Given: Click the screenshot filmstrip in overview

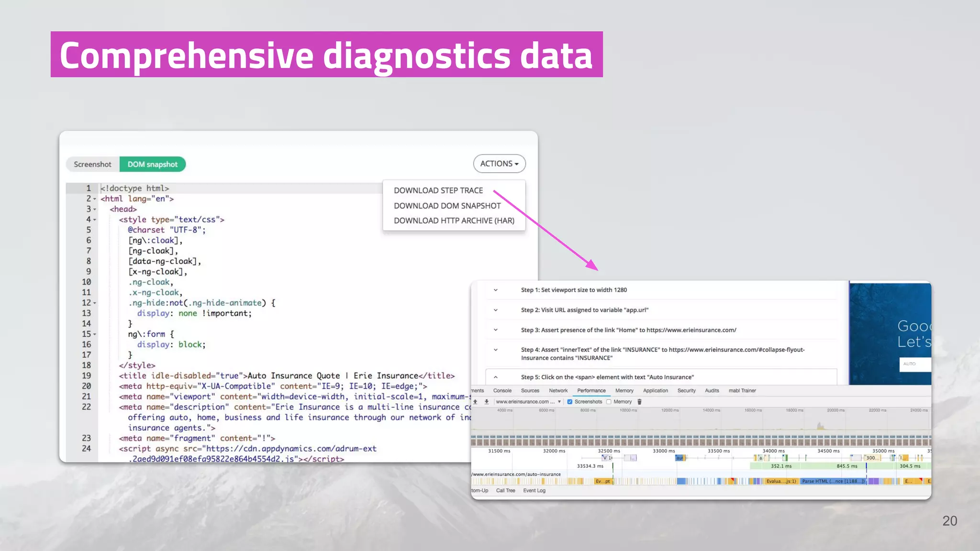Looking at the screenshot, I should 701,440.
